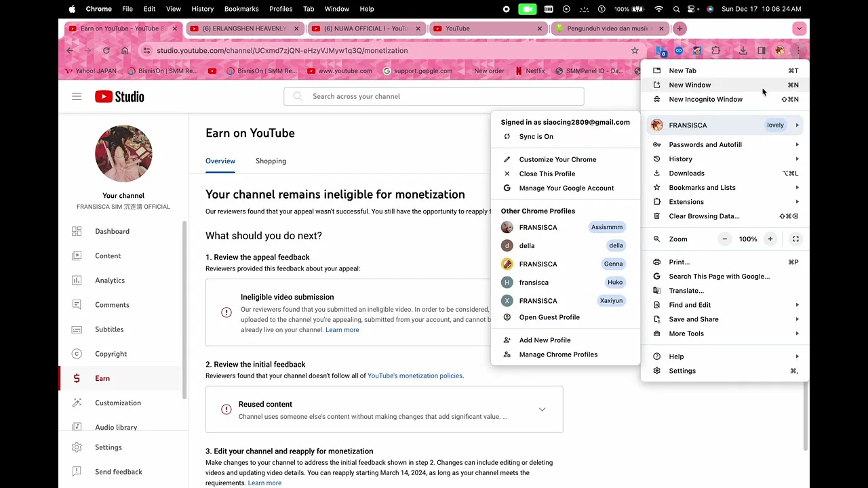868x488 pixels.
Task: Click the Search across your channel field
Action: coord(434,96)
